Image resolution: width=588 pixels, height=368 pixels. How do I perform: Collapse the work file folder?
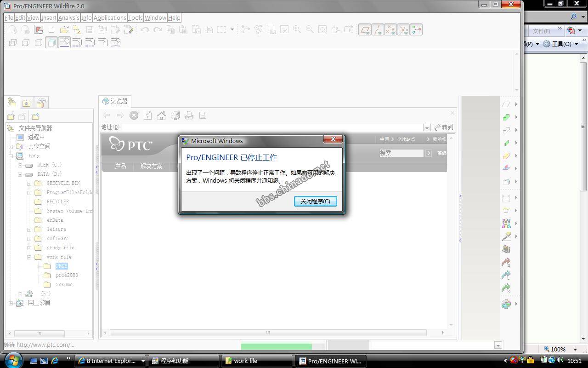click(x=29, y=257)
